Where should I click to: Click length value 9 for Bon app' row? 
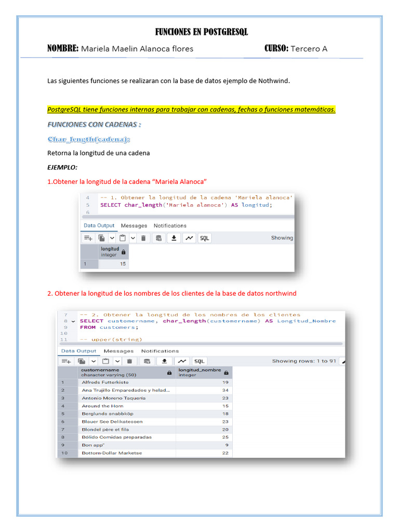[204, 445]
